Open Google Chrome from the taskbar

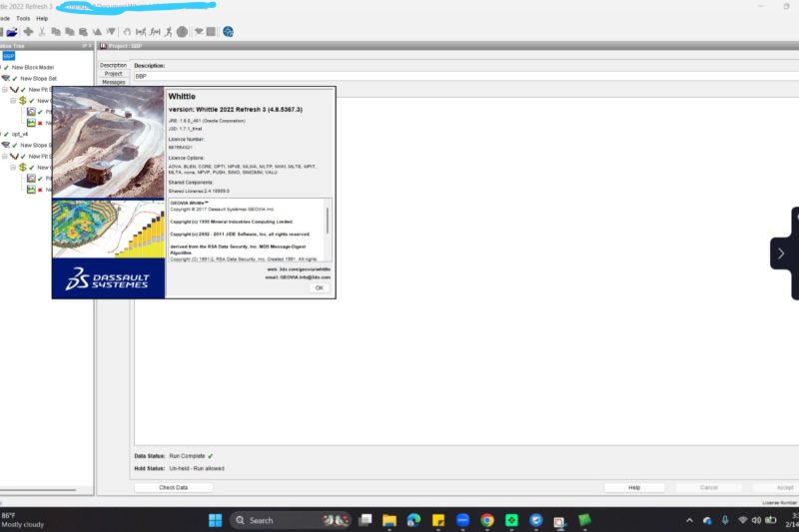(487, 520)
